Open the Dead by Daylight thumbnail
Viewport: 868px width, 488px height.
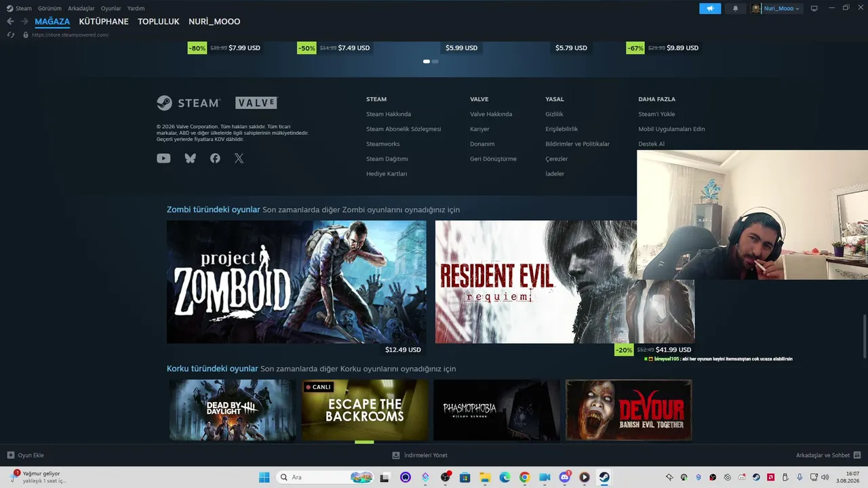(232, 410)
